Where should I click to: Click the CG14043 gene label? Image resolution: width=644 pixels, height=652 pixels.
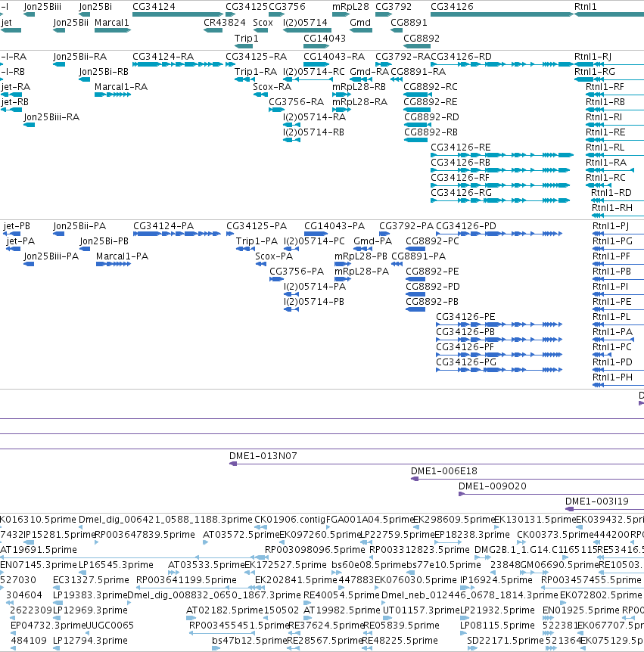[325, 39]
